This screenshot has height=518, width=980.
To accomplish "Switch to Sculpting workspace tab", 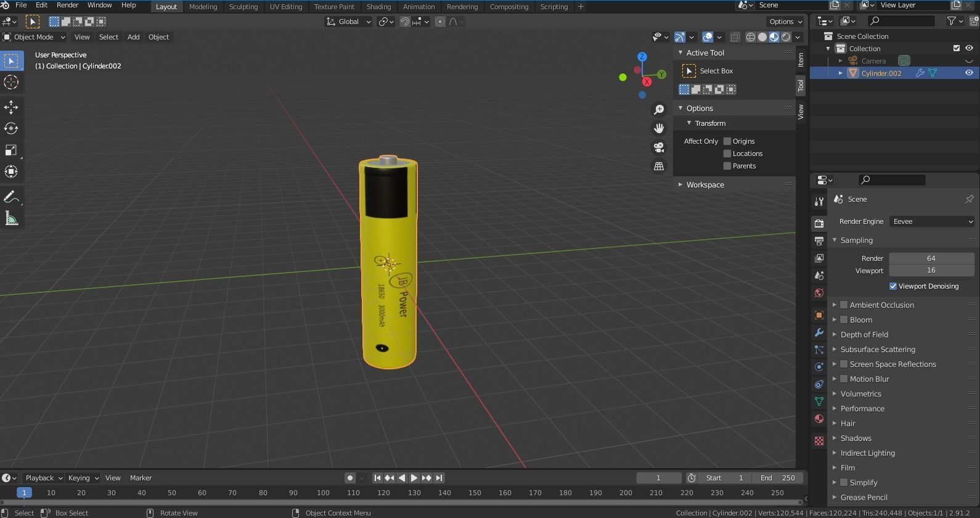I will tap(243, 6).
